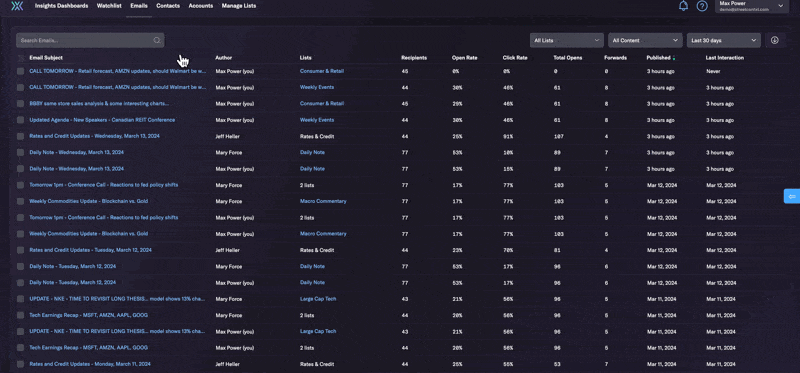This screenshot has width=800, height=373.
Task: Sort by Open Rate column
Action: (x=465, y=58)
